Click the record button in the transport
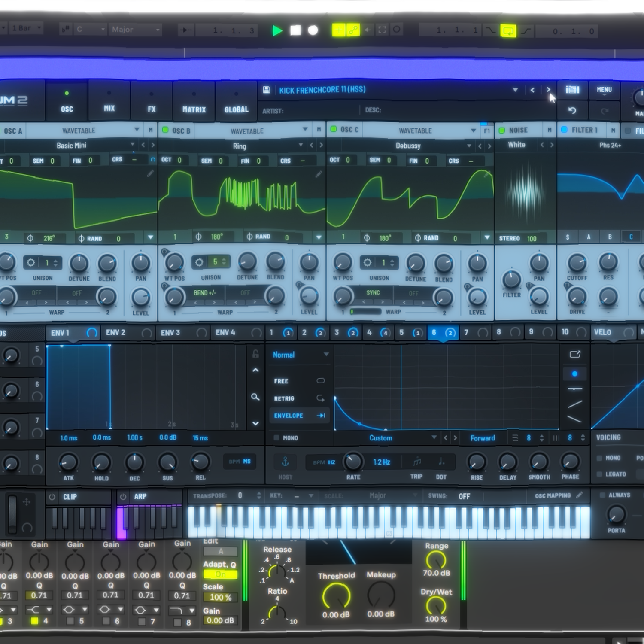This screenshot has width=644, height=644. pyautogui.click(x=313, y=30)
